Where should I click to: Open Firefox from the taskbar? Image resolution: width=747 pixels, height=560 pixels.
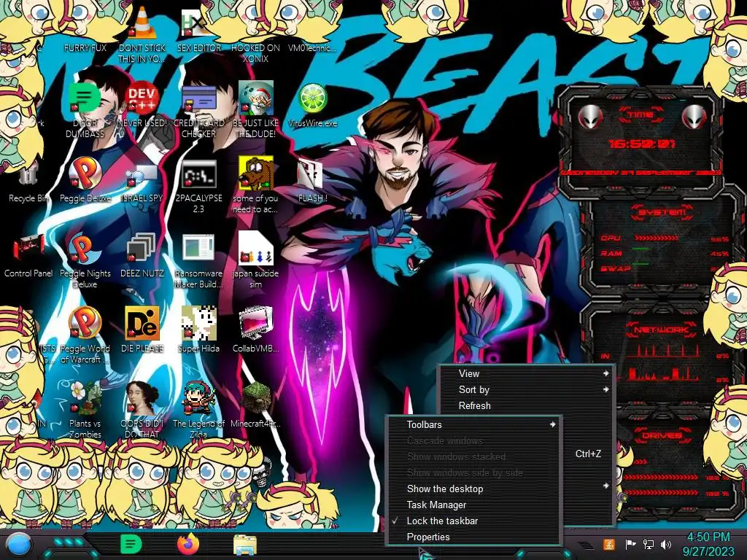(188, 544)
